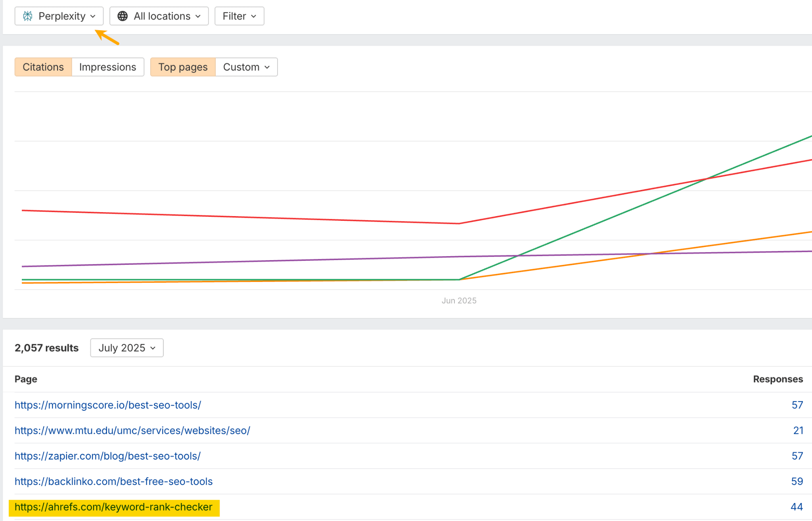
Task: Open the Custom pages selector
Action: pos(246,67)
